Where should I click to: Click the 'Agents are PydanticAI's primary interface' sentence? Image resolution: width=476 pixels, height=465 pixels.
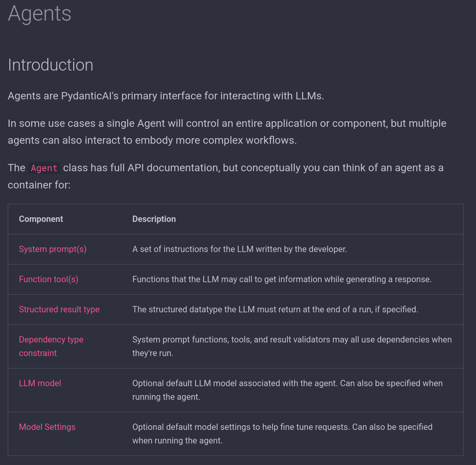166,96
